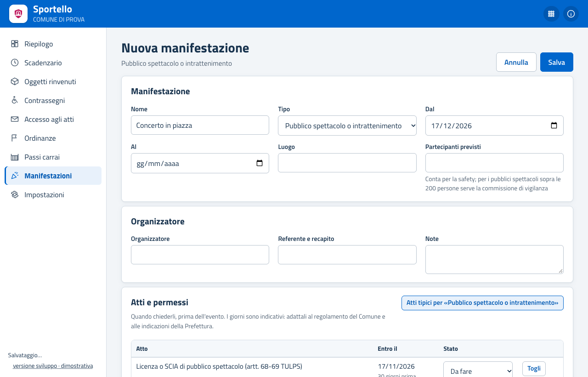
Task: Click the Salvataggio status text
Action: pos(25,355)
